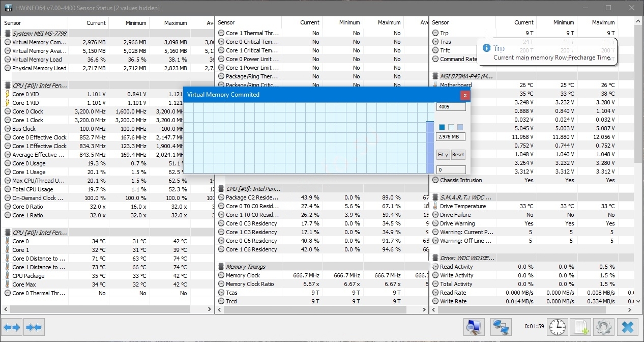
Task: Click the networked computers remote icon
Action: (501, 327)
